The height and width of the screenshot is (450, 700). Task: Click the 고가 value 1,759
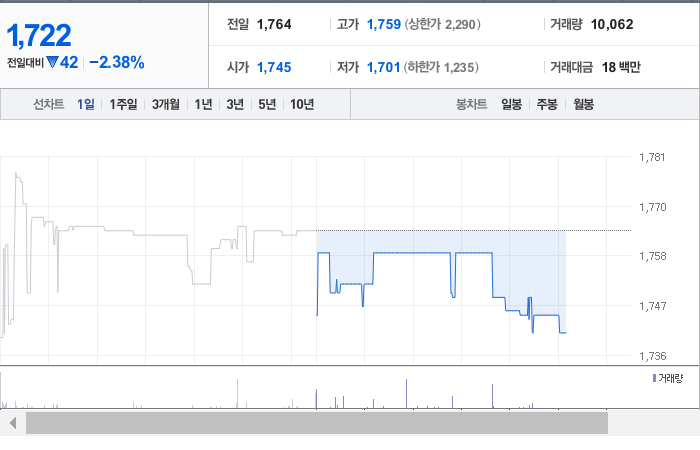(384, 24)
